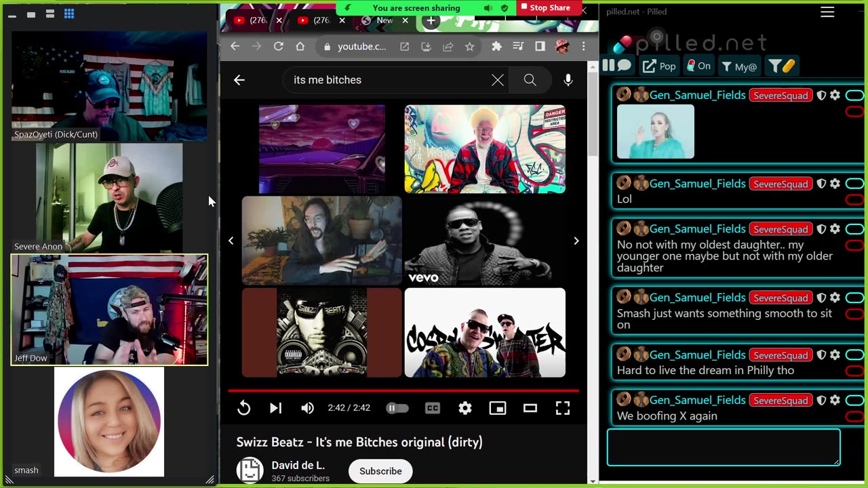Open the David de L. channel name
Image resolution: width=868 pixels, height=488 pixels.
pos(298,466)
